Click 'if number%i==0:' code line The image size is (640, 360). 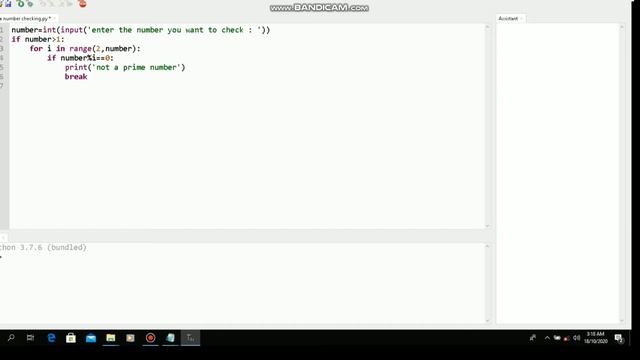click(x=80, y=58)
